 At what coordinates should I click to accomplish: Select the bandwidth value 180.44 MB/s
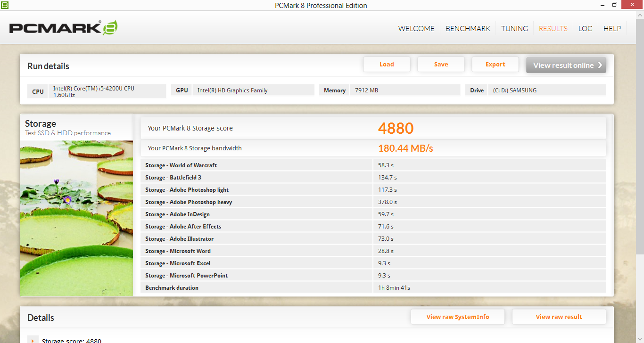coord(405,148)
